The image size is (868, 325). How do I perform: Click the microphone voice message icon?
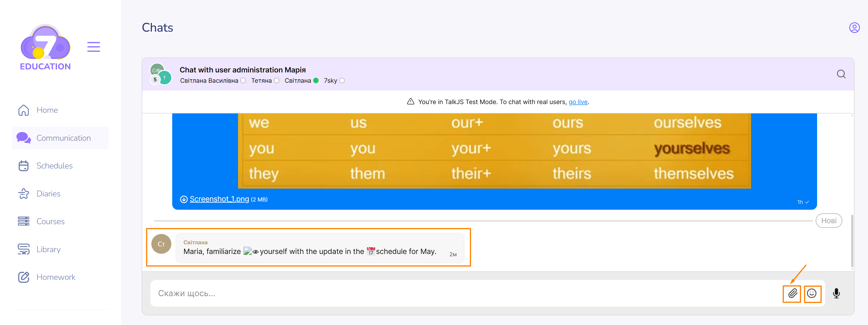tap(836, 293)
